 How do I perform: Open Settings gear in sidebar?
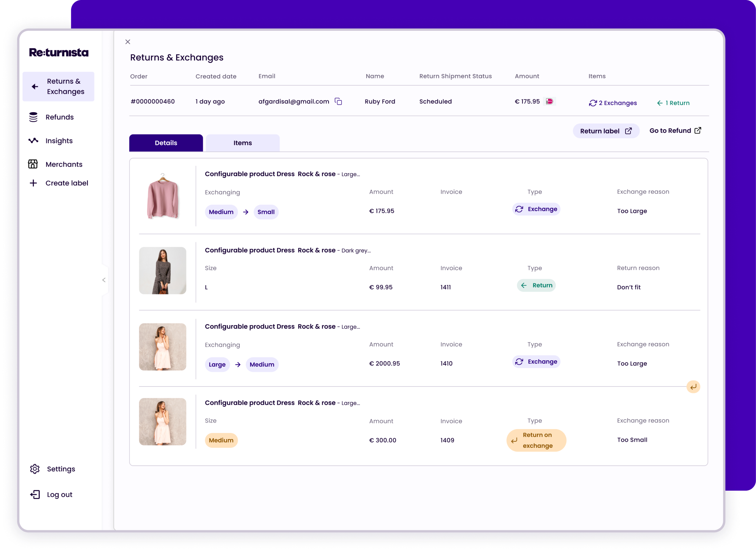tap(35, 469)
